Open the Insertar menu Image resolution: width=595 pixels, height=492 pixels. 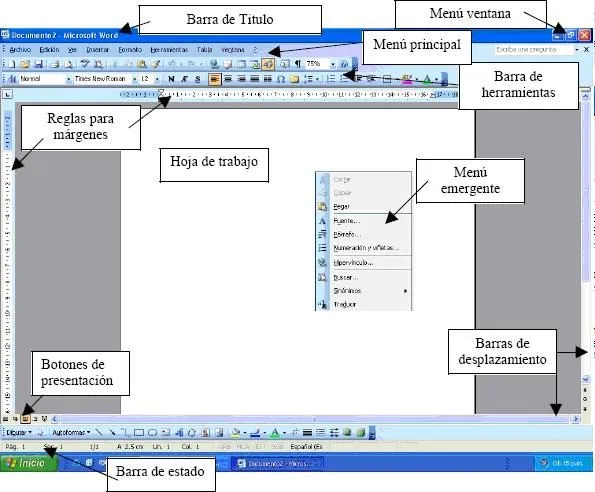coord(98,50)
